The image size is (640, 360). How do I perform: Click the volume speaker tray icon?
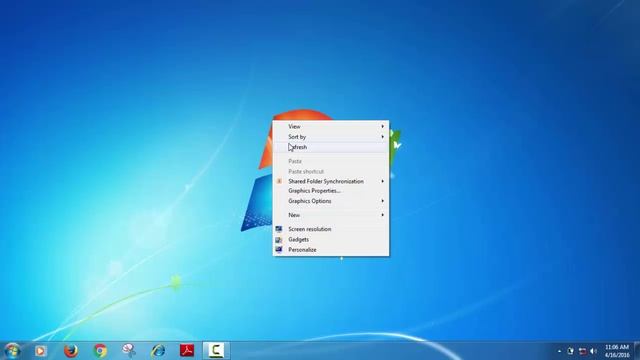click(593, 351)
